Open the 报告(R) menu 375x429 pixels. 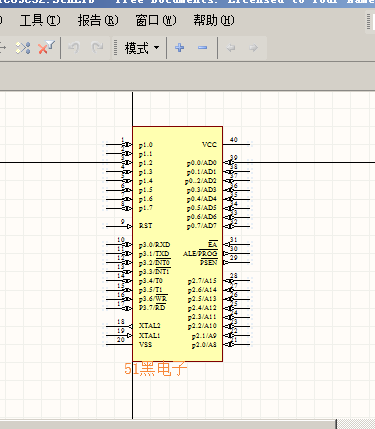[98, 21]
